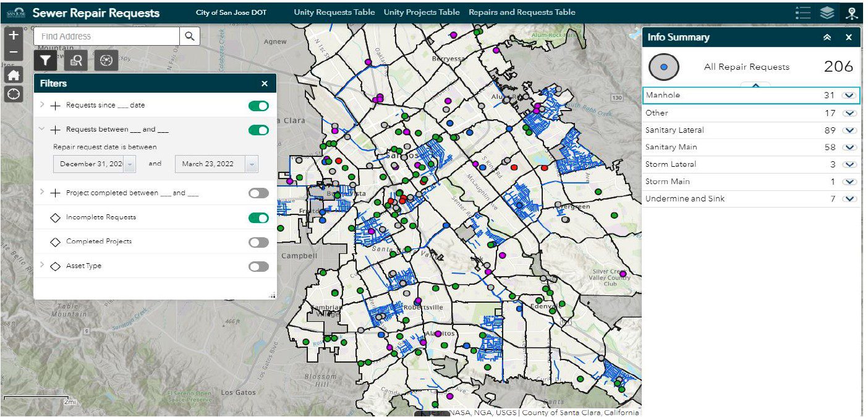868x417 pixels.
Task: Expand the Requests since date filter
Action: tap(42, 105)
